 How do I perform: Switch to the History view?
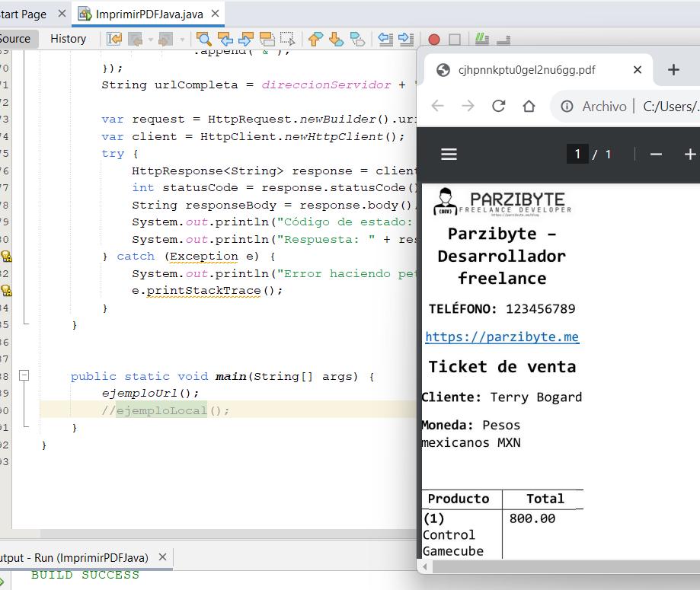click(x=68, y=39)
